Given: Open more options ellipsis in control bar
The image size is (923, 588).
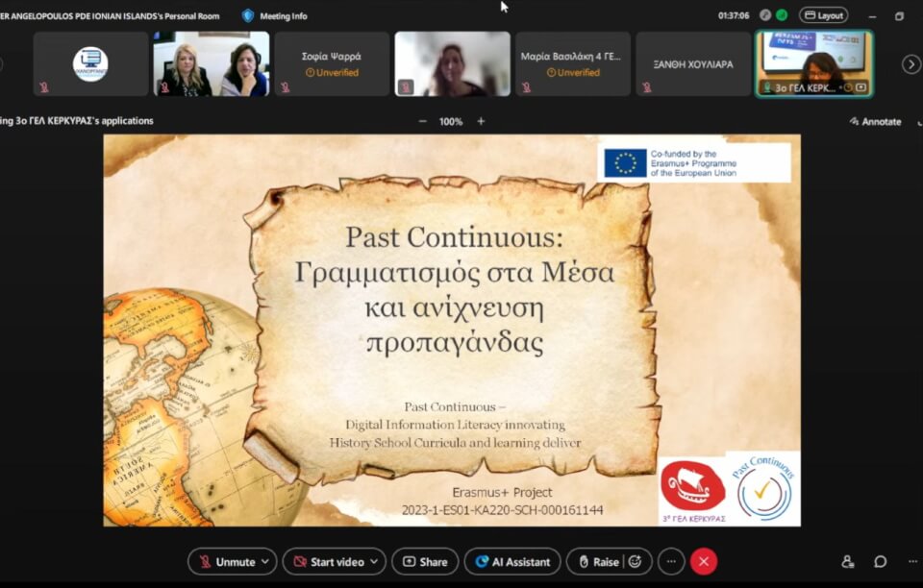Looking at the screenshot, I should [671, 562].
